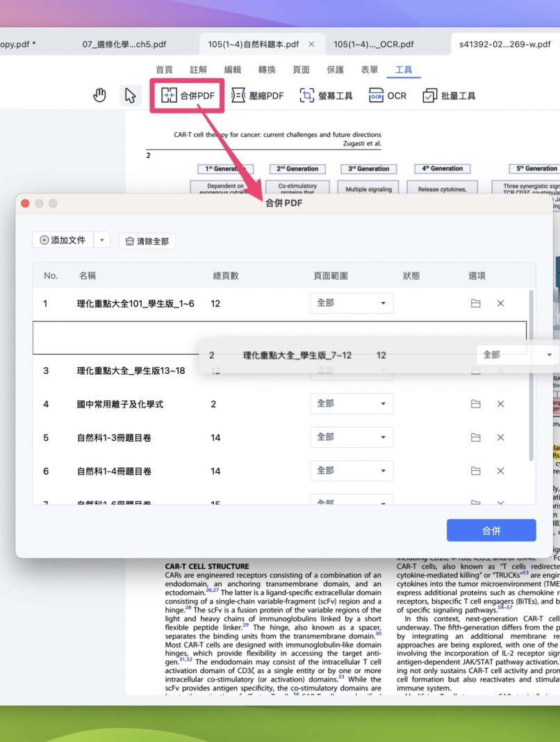Open the 合併PDF merge tool
The width and height of the screenshot is (560, 742).
coord(187,96)
